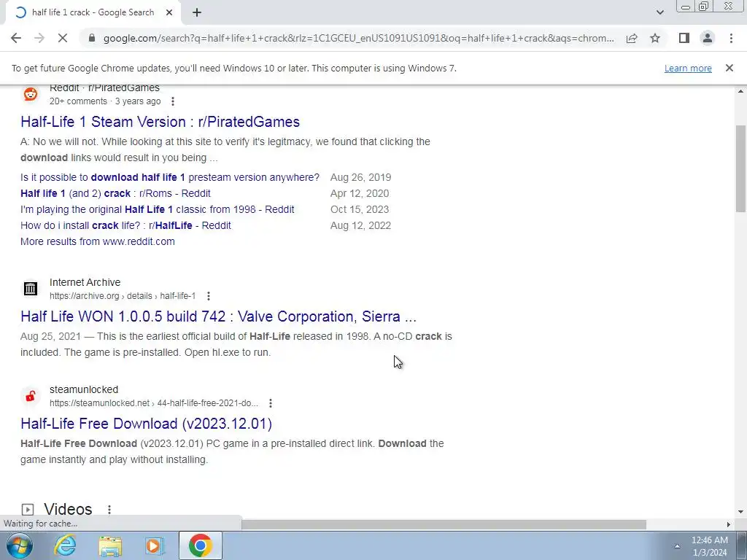The height and width of the screenshot is (560, 747).
Task: View site information padlock icon
Action: [x=92, y=38]
